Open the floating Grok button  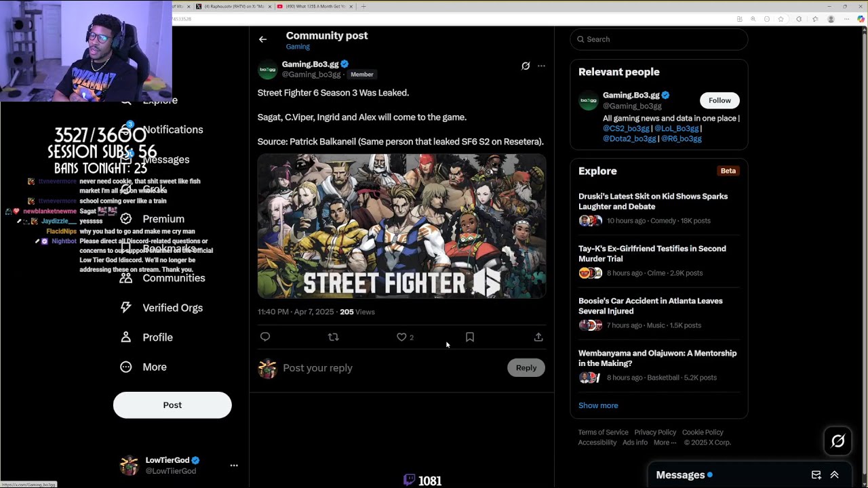tap(838, 442)
